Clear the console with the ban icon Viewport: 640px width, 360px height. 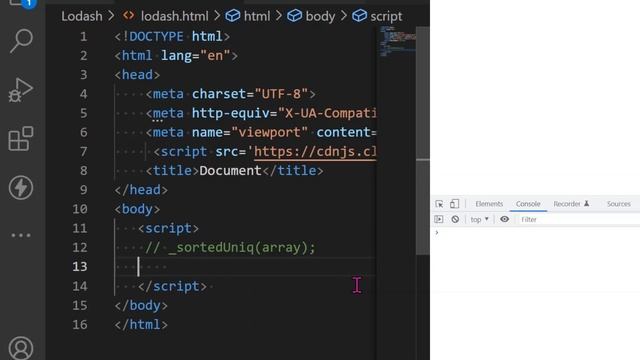pos(455,219)
